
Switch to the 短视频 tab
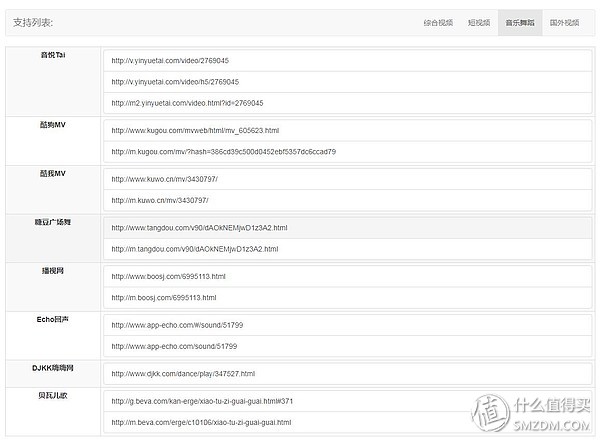[479, 23]
